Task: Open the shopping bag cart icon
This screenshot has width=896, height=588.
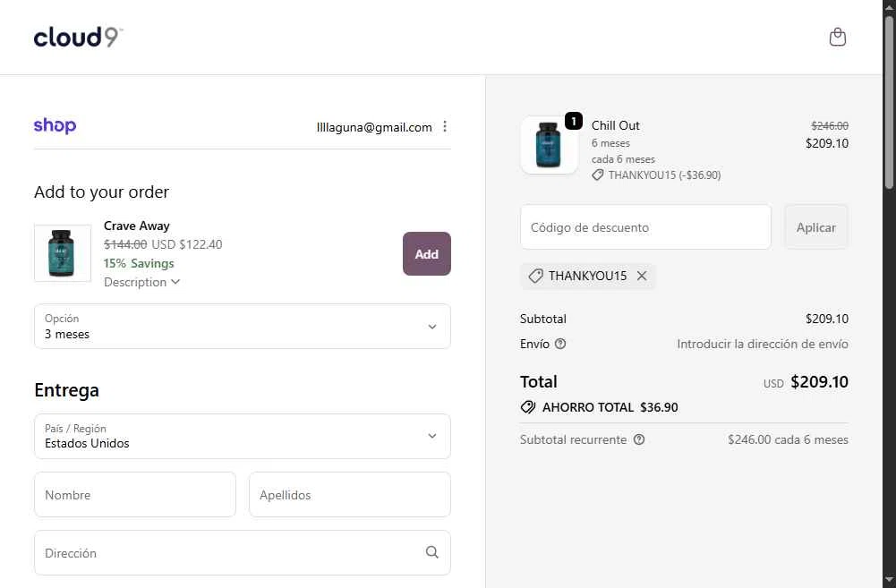Action: (x=837, y=38)
